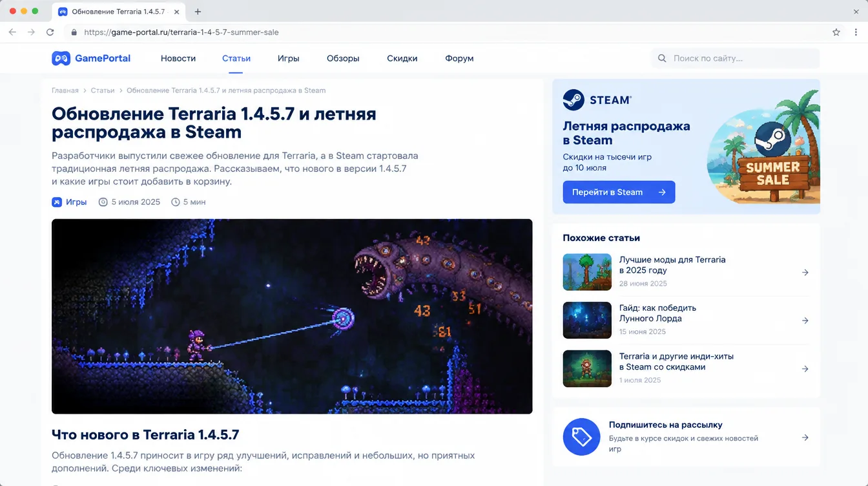Click the Steam logo in the banner
This screenshot has width=868, height=486.
click(573, 100)
